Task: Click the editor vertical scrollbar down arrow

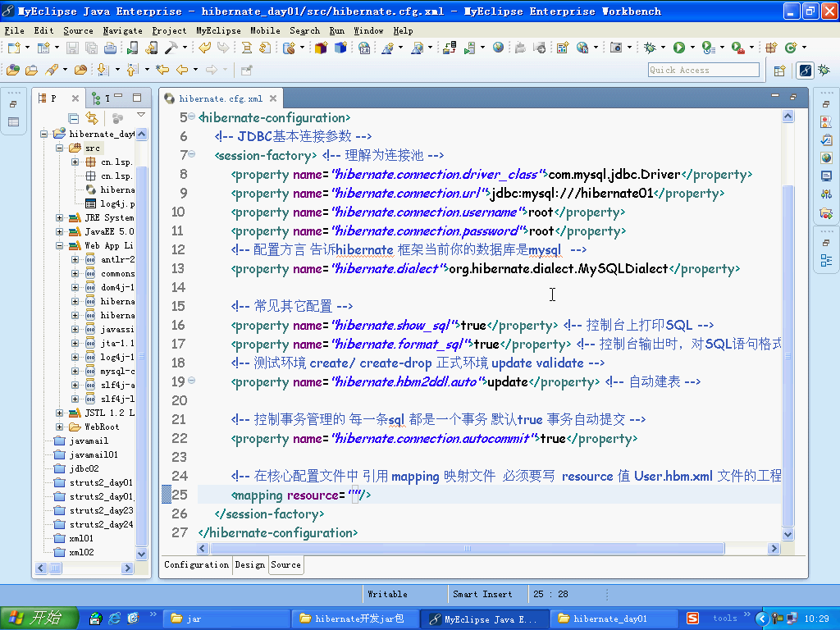Action: 787,534
